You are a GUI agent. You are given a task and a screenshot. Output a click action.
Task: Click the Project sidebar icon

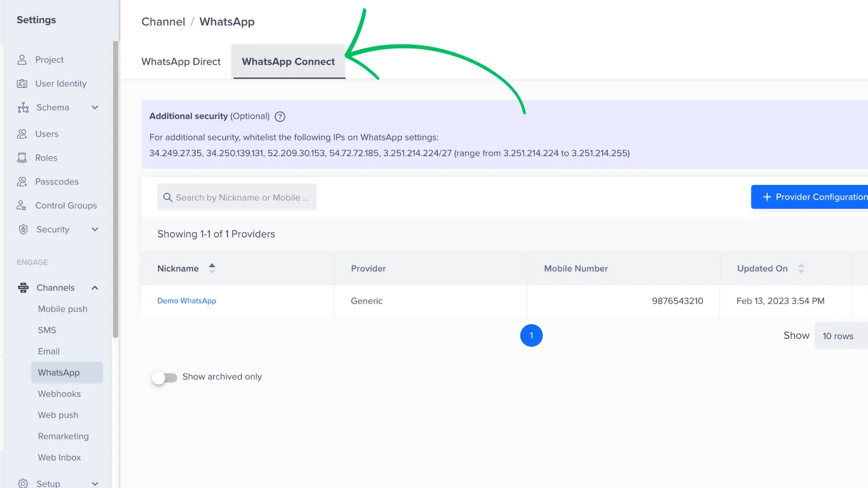click(22, 60)
